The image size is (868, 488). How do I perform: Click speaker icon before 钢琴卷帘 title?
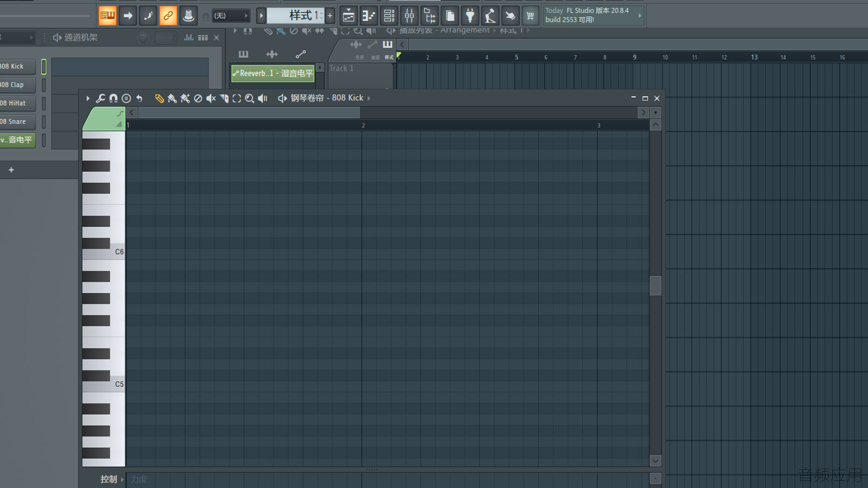(x=282, y=98)
